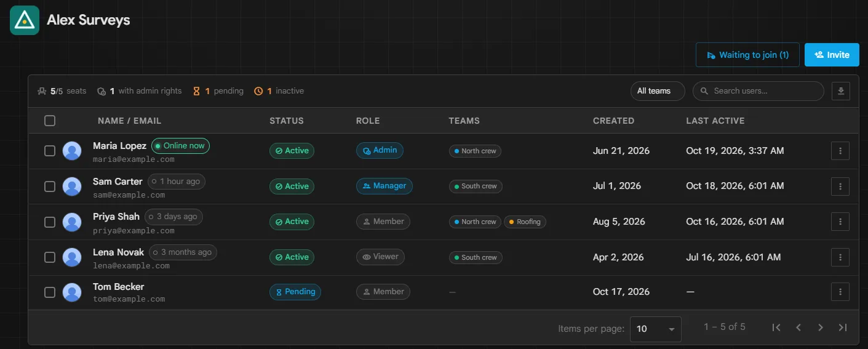The width and height of the screenshot is (868, 349).
Task: Sort by the Teams column header
Action: 464,121
